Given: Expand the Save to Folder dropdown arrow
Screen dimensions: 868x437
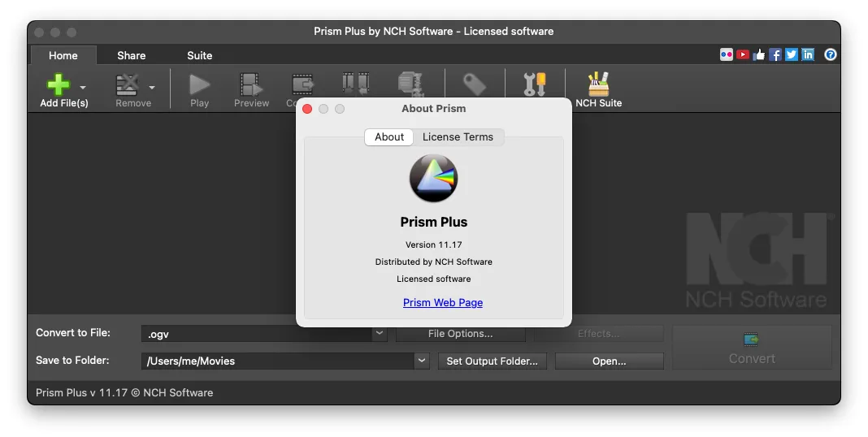Looking at the screenshot, I should pos(421,361).
